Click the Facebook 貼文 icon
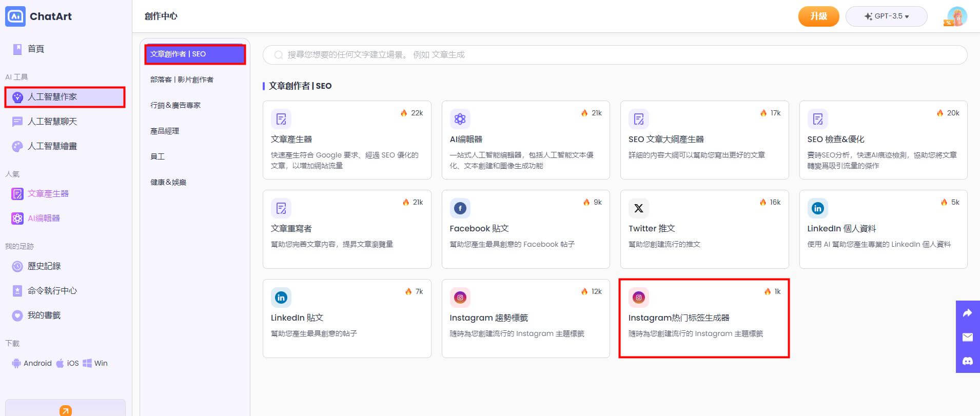980x416 pixels. 460,208
